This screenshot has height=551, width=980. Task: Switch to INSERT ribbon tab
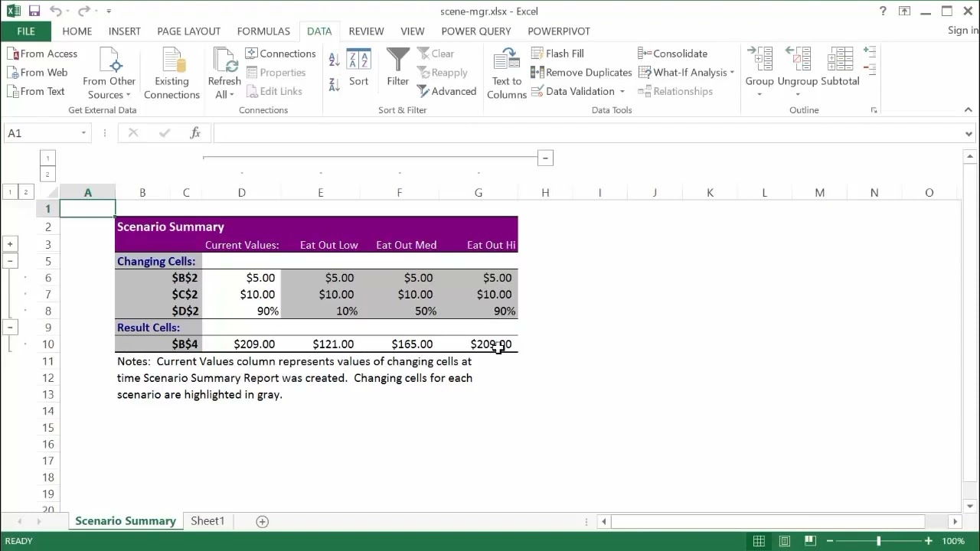point(124,31)
